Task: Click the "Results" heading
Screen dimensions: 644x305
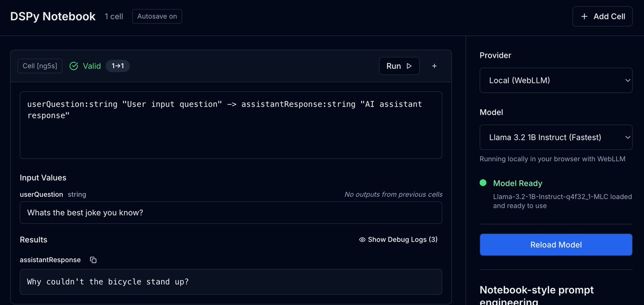Action: pos(33,240)
